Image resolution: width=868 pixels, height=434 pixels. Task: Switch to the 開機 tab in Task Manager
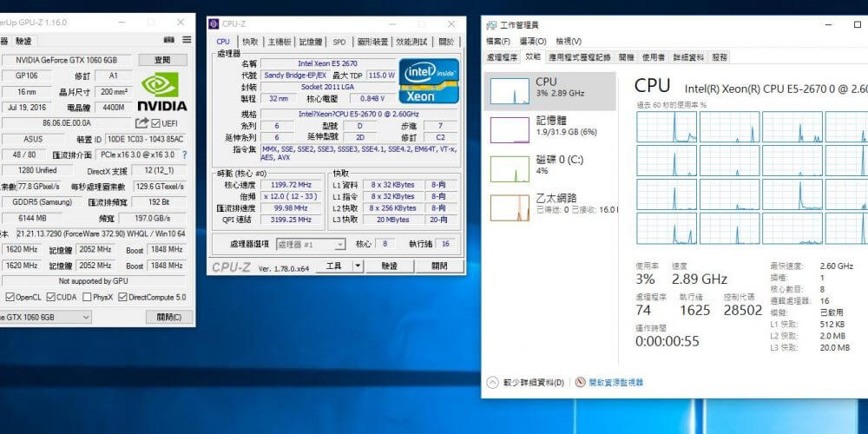pos(626,57)
